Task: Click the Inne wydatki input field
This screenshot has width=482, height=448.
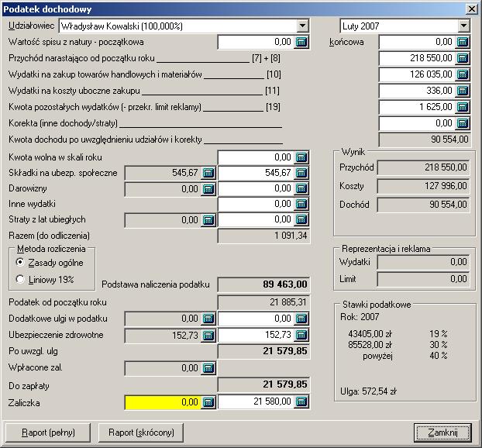Action: coord(256,204)
